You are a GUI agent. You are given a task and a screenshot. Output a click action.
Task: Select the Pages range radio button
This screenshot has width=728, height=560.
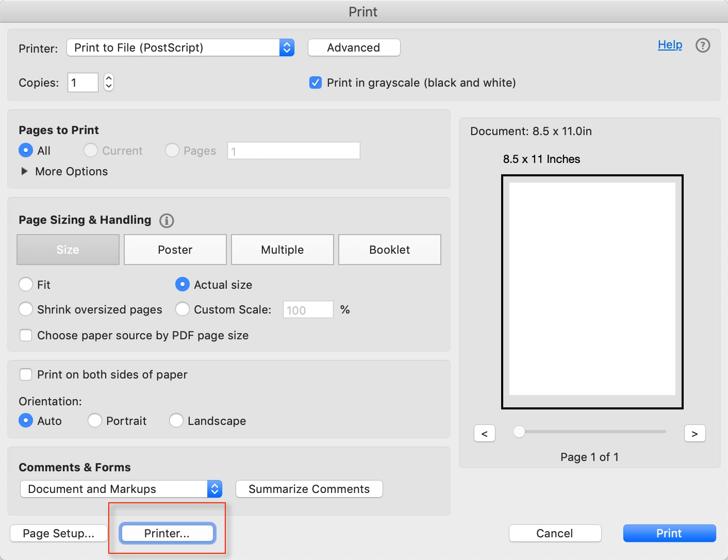tap(172, 150)
